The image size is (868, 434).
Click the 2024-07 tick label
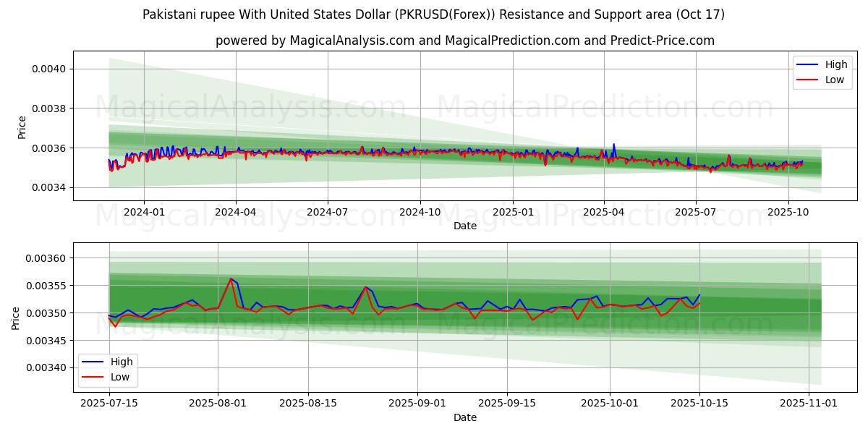pos(328,212)
